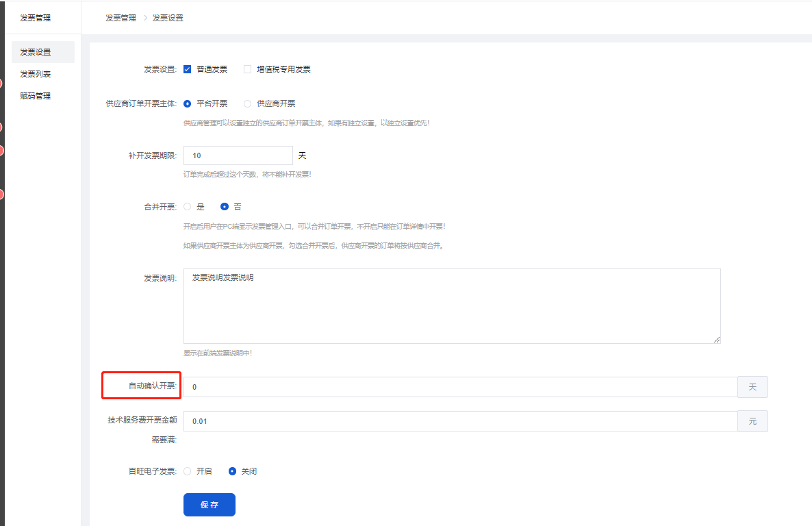Screen dimensions: 812x526
Task: Click 发票管理 in the breadcrumb
Action: (x=120, y=18)
